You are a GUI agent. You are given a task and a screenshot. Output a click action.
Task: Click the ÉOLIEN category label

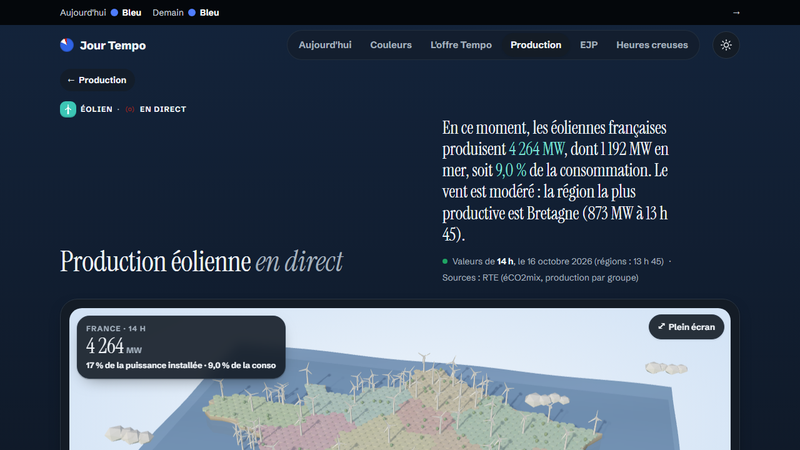tap(96, 109)
